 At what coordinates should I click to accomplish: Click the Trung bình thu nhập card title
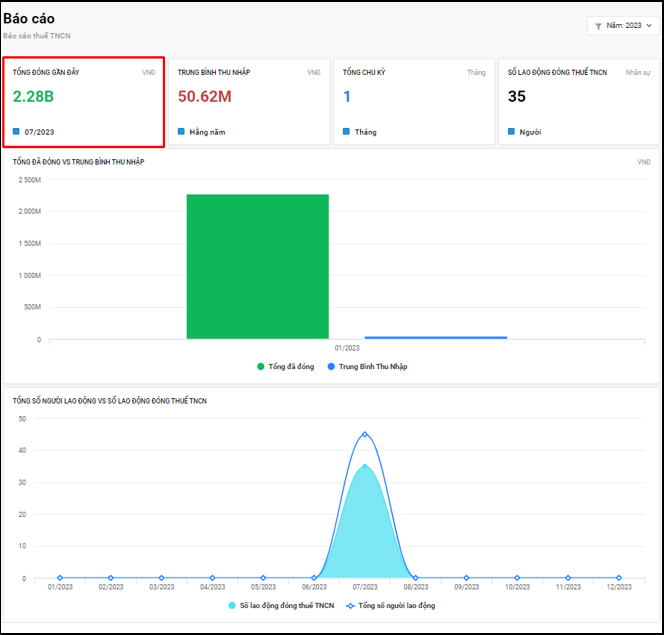click(214, 72)
